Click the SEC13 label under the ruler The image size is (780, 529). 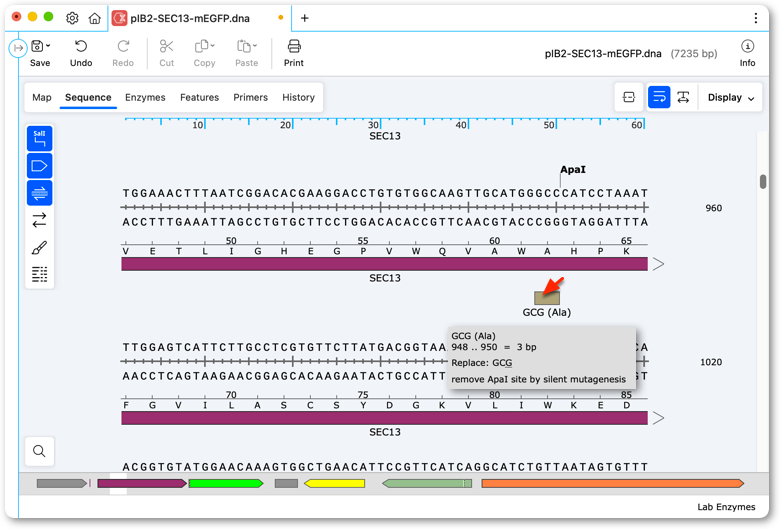(385, 136)
